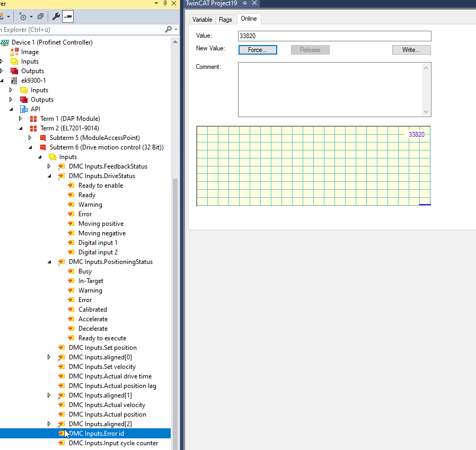The width and height of the screenshot is (476, 450).
Task: Click the Busy variable icon
Action: point(72,271)
